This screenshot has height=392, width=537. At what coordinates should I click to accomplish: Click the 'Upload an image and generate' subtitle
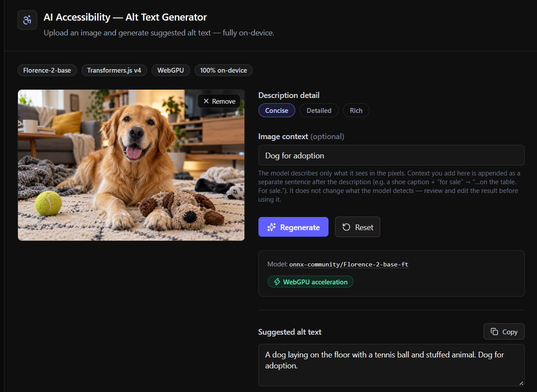(x=159, y=33)
